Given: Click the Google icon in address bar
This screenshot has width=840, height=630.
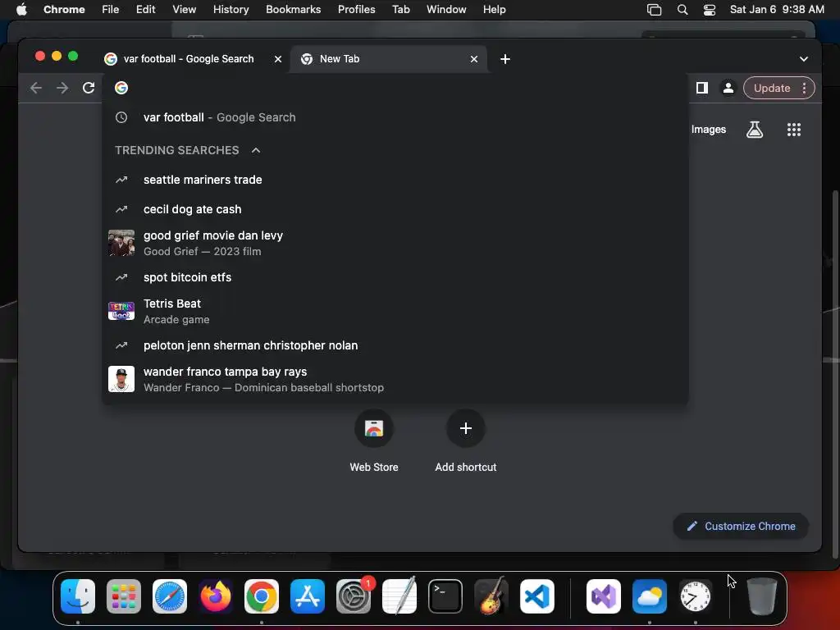Looking at the screenshot, I should pos(121,88).
